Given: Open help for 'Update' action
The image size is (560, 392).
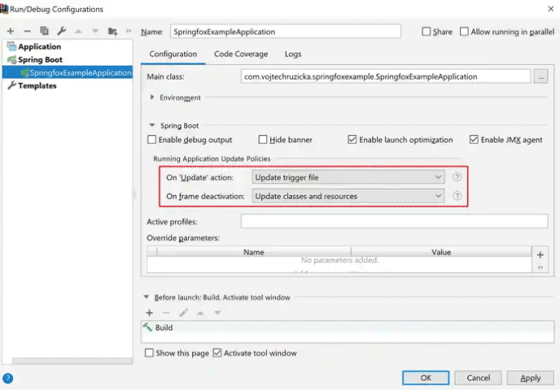Looking at the screenshot, I should click(x=457, y=177).
